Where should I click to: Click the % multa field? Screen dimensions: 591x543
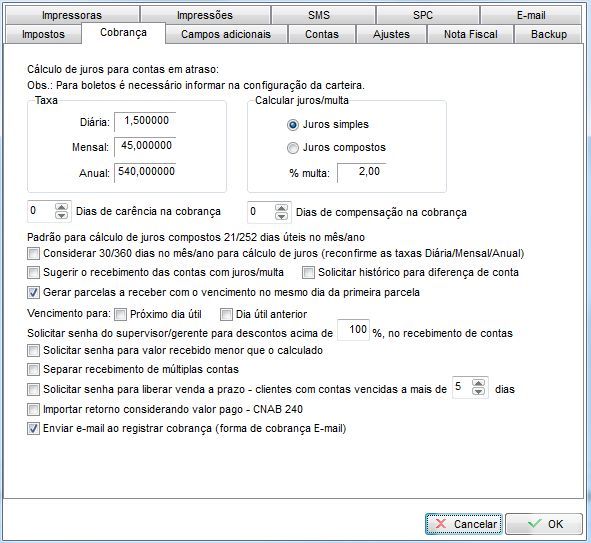361,173
